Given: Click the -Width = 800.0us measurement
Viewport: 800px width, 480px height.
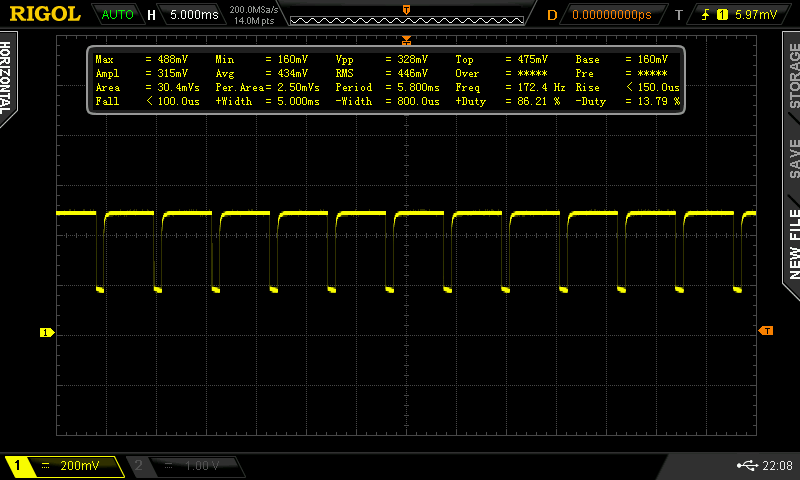Looking at the screenshot, I should click(x=388, y=102).
